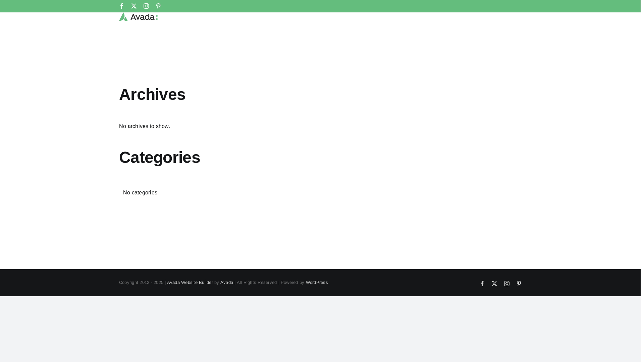This screenshot has width=644, height=362.
Task: Click the Avada logo
Action: coord(138,17)
